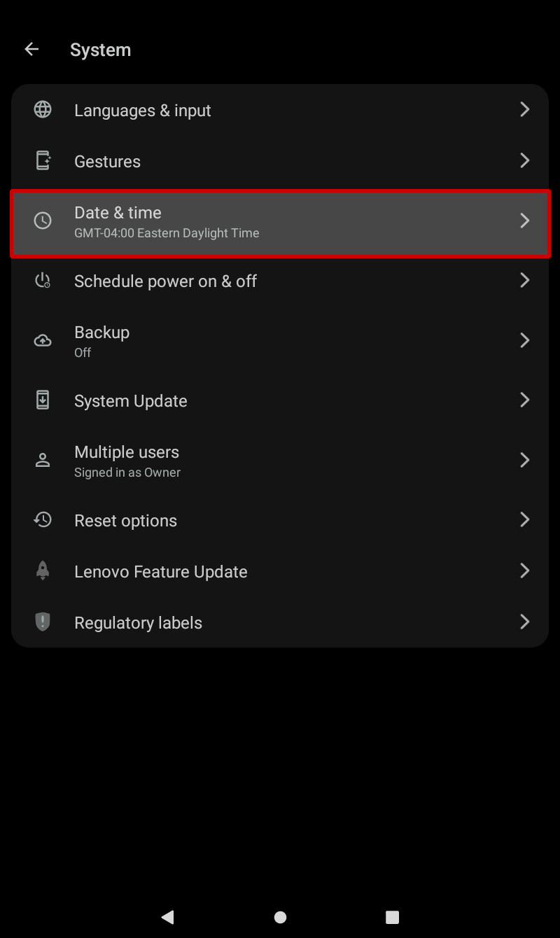560x938 pixels.
Task: Click the Schedule power on & off icon
Action: click(43, 281)
